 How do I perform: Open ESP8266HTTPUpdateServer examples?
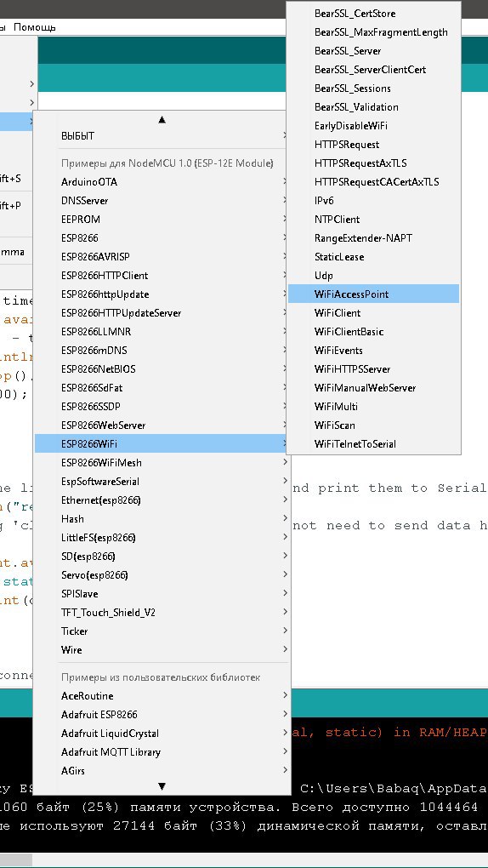pos(162,313)
